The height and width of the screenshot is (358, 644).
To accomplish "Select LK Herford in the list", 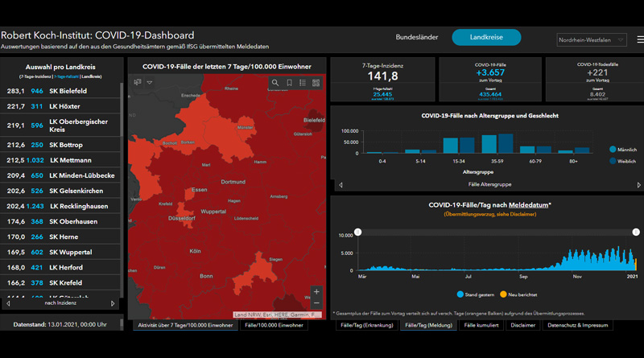I will coord(60,267).
